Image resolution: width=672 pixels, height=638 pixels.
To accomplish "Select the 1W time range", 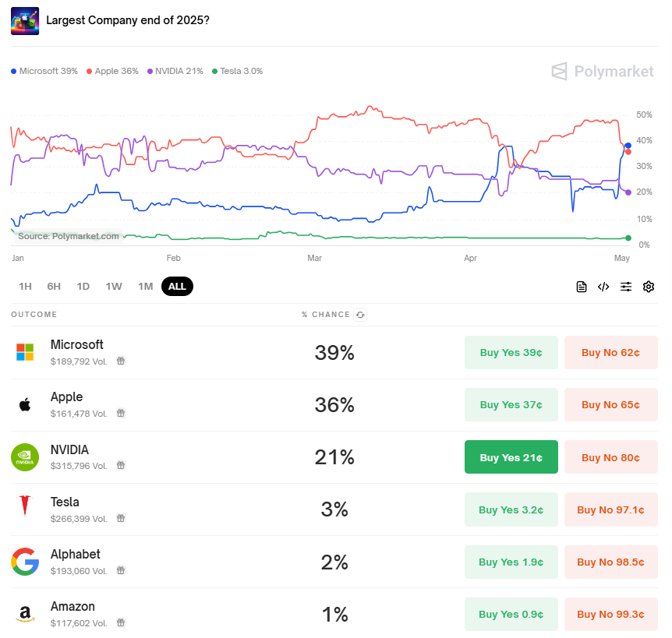I will pyautogui.click(x=114, y=287).
